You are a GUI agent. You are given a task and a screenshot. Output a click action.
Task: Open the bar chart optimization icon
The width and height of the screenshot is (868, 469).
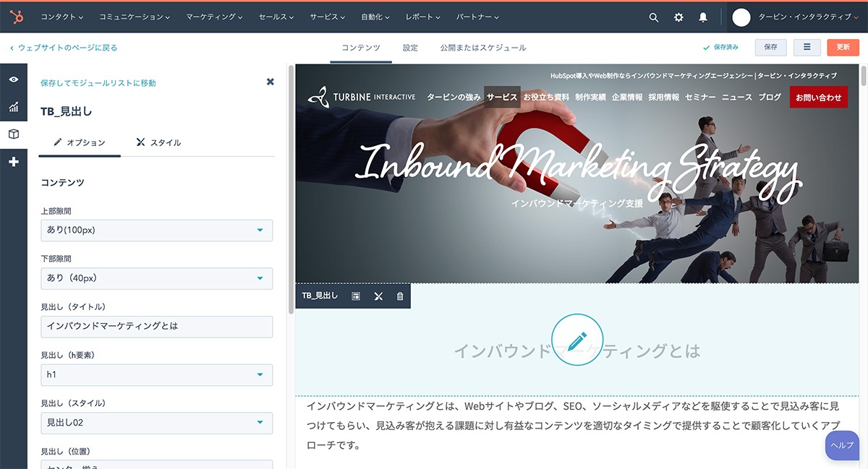tap(14, 107)
